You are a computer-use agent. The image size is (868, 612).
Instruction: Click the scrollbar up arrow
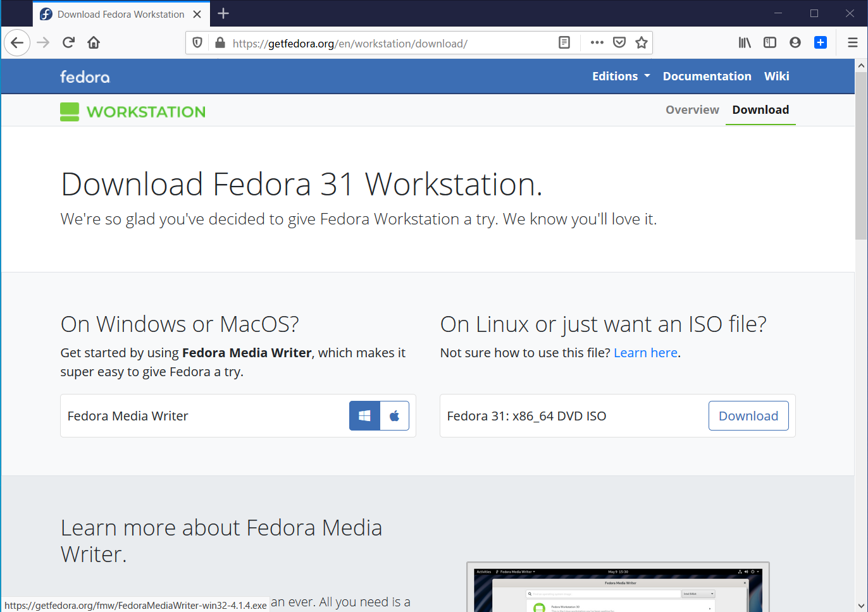861,65
